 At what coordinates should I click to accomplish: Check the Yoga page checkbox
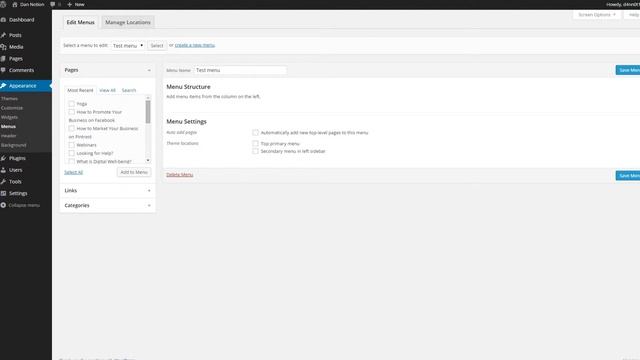pyautogui.click(x=71, y=104)
